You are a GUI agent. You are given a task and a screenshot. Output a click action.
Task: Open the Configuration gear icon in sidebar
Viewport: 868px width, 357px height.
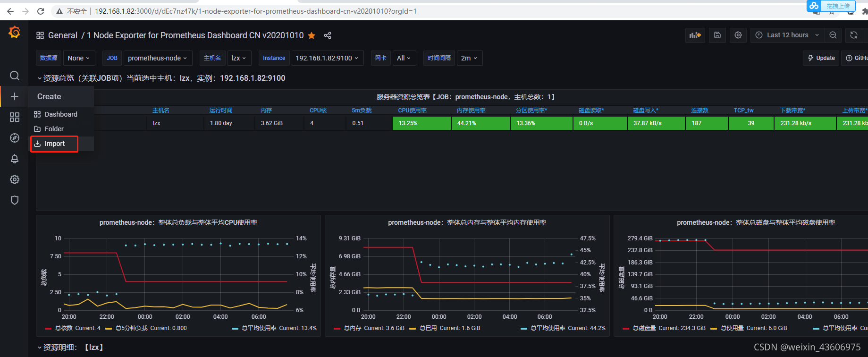(15, 179)
